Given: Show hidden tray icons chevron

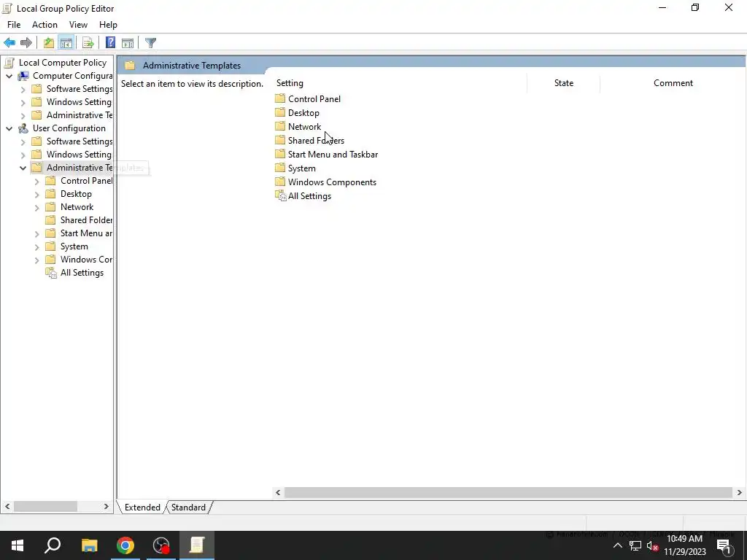Looking at the screenshot, I should pyautogui.click(x=617, y=545).
